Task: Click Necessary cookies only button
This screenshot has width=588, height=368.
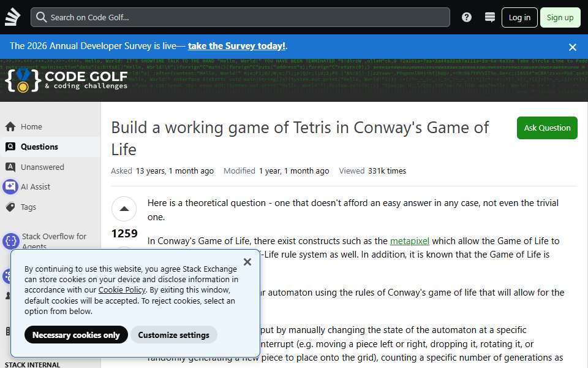Action: coord(76,335)
